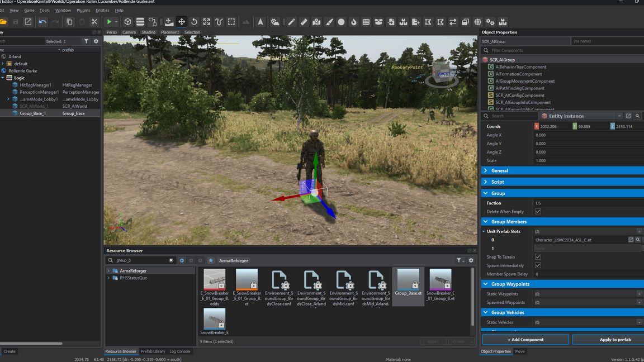
Task: Click the ruler Measure tool icon
Action: [304, 22]
